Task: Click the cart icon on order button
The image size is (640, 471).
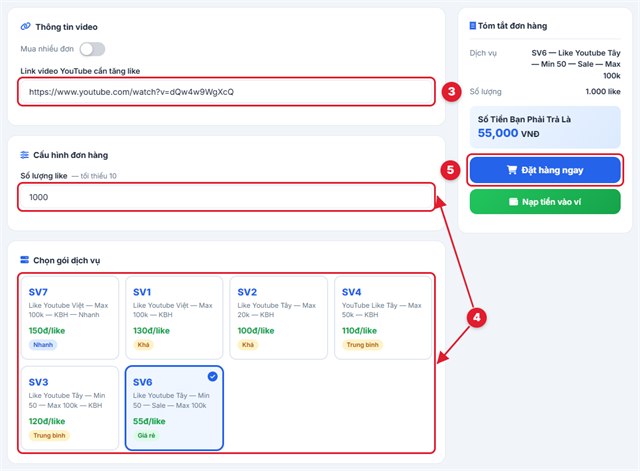Action: [x=512, y=170]
